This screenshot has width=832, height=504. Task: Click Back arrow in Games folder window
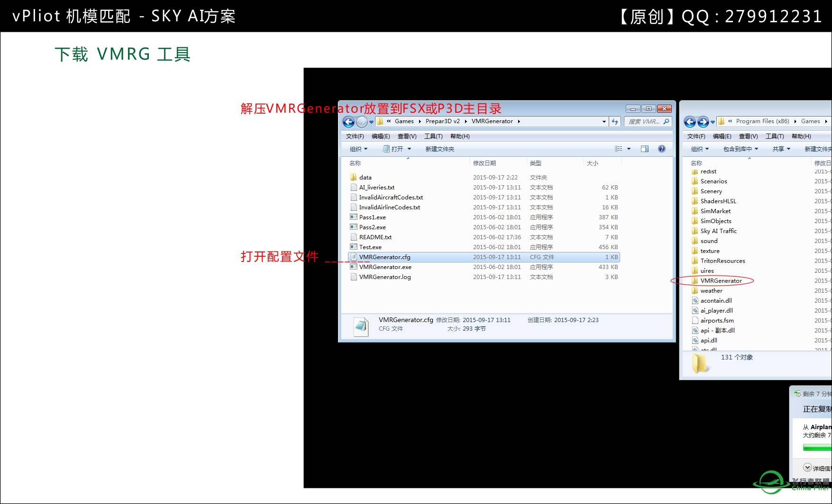[x=690, y=122]
